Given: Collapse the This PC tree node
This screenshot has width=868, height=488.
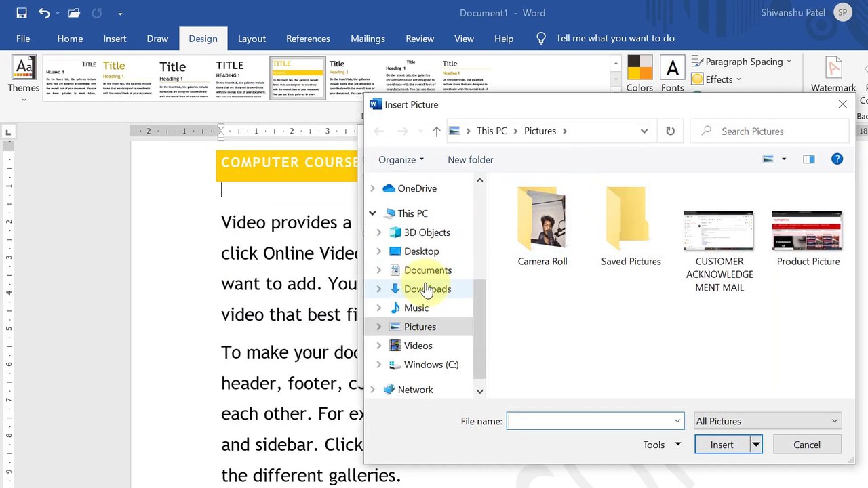Looking at the screenshot, I should [372, 213].
